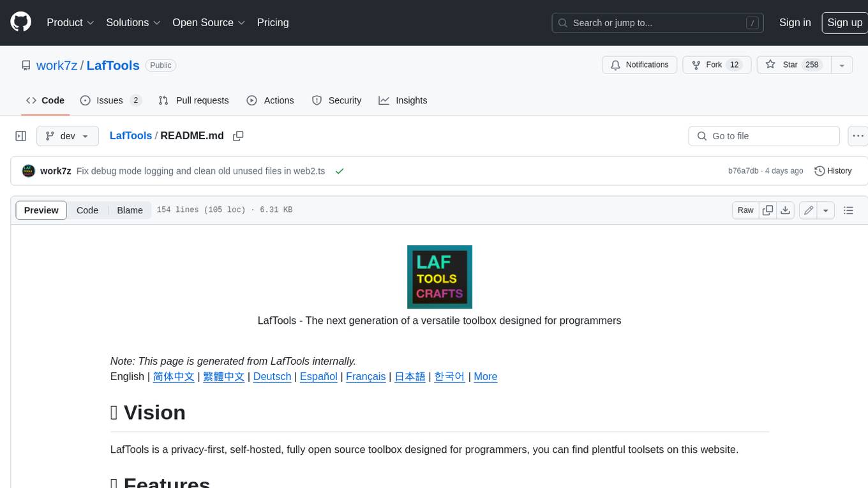Switch README to Français
Image resolution: width=868 pixels, height=488 pixels.
[x=366, y=377]
